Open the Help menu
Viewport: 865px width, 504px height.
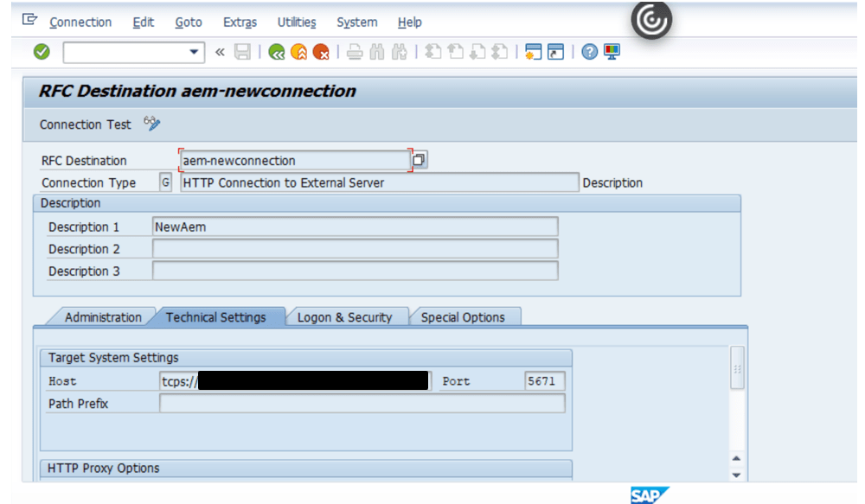coord(410,22)
